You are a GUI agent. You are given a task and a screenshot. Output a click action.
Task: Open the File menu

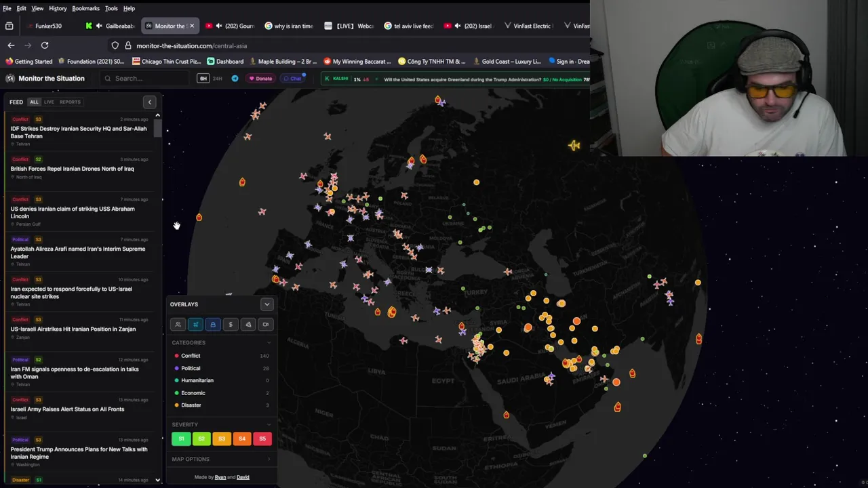pos(7,8)
